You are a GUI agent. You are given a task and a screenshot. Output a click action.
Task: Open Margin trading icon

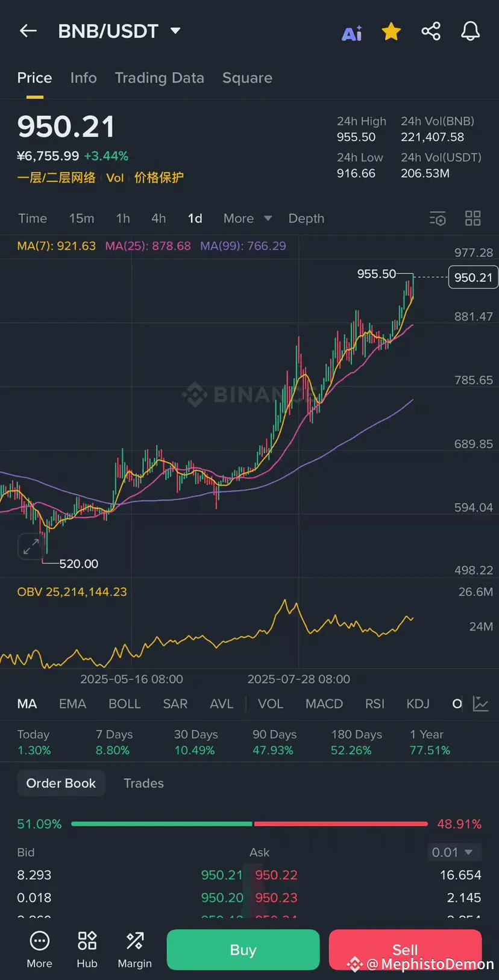coord(134,950)
